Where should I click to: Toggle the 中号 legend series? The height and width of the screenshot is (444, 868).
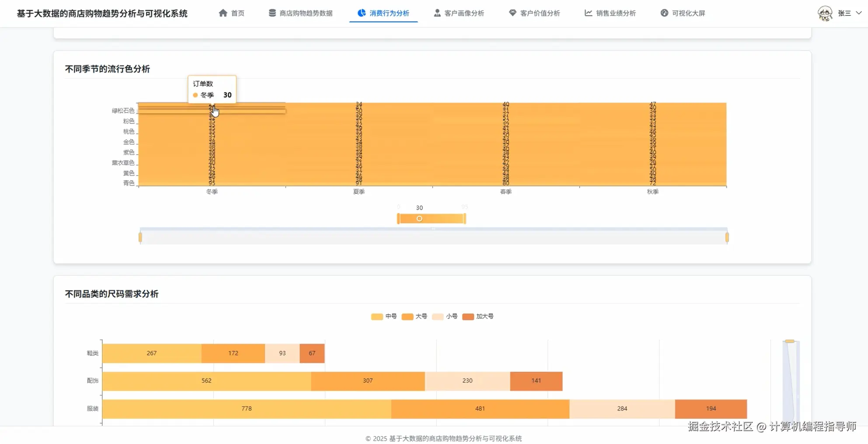coord(384,317)
